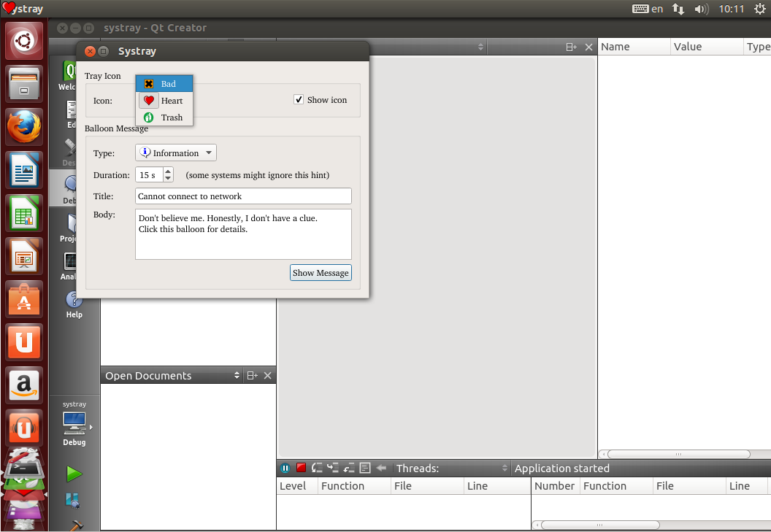Interrupt the debugger with pause icon
Image resolution: width=771 pixels, height=532 pixels.
285,468
